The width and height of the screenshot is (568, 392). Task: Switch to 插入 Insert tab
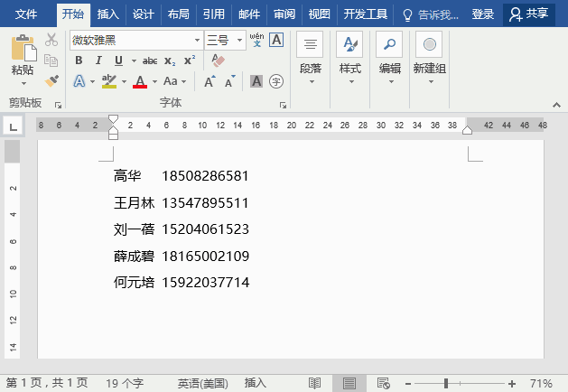point(108,14)
